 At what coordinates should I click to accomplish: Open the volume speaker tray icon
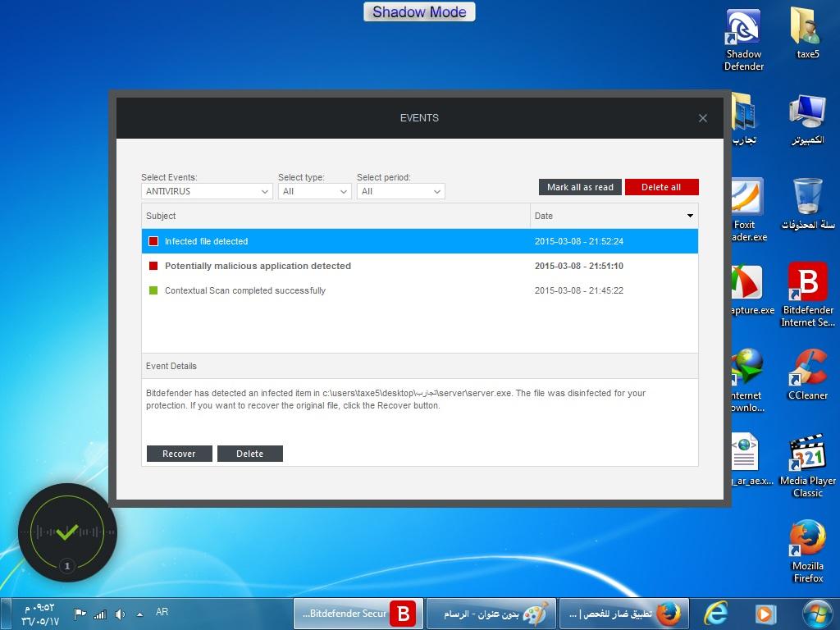point(120,614)
